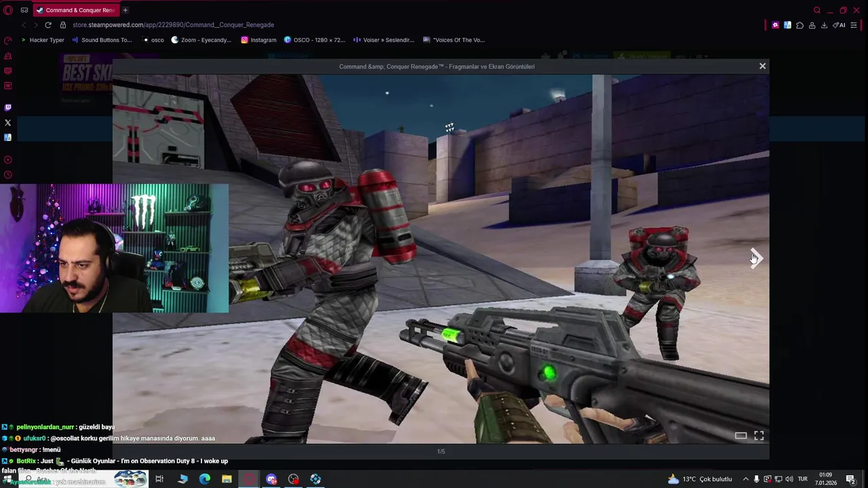This screenshot has height=488, width=868.
Task: Select the Command & Conquer Renegade tab
Action: tap(75, 10)
